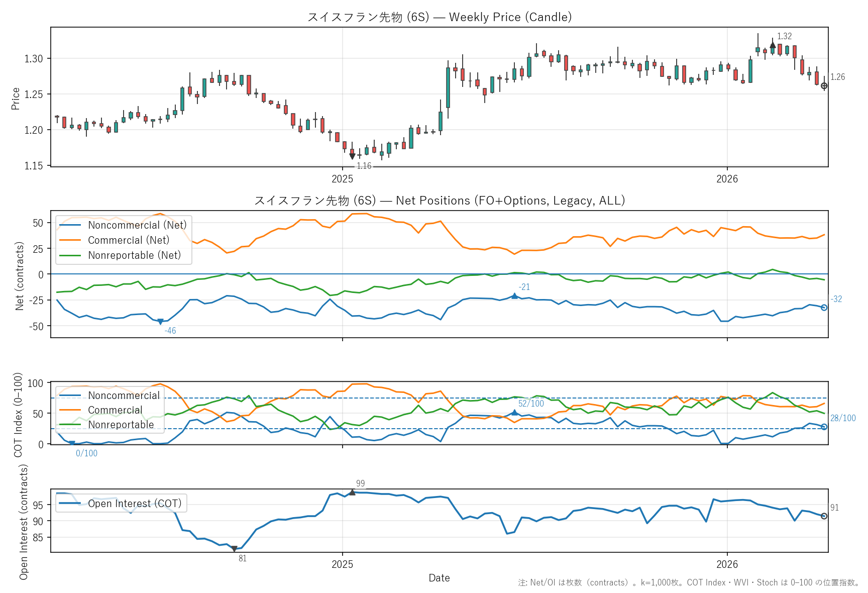Click Nonreportable (Net) legend entry

pyautogui.click(x=134, y=255)
